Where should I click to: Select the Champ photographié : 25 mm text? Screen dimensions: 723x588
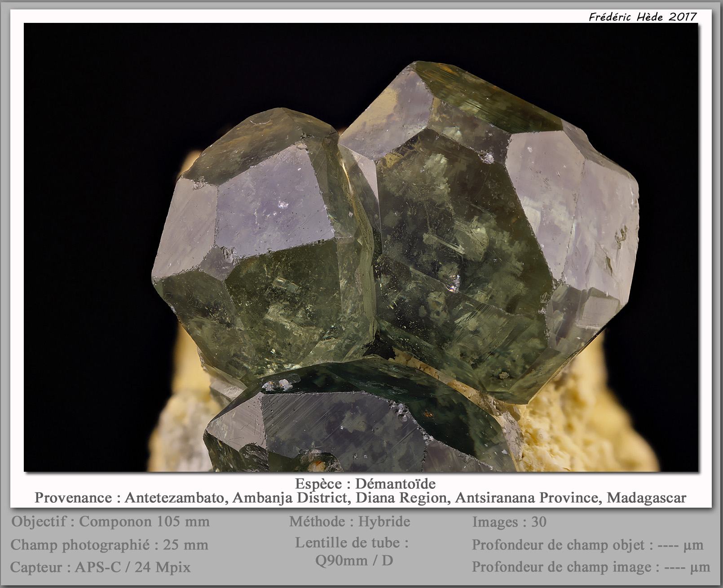pos(110,545)
